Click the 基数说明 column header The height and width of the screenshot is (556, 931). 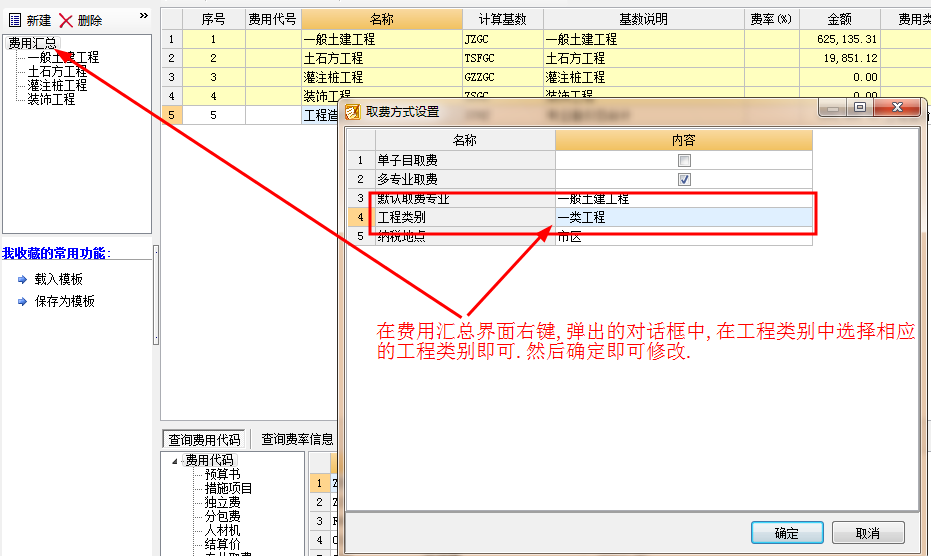pos(643,20)
